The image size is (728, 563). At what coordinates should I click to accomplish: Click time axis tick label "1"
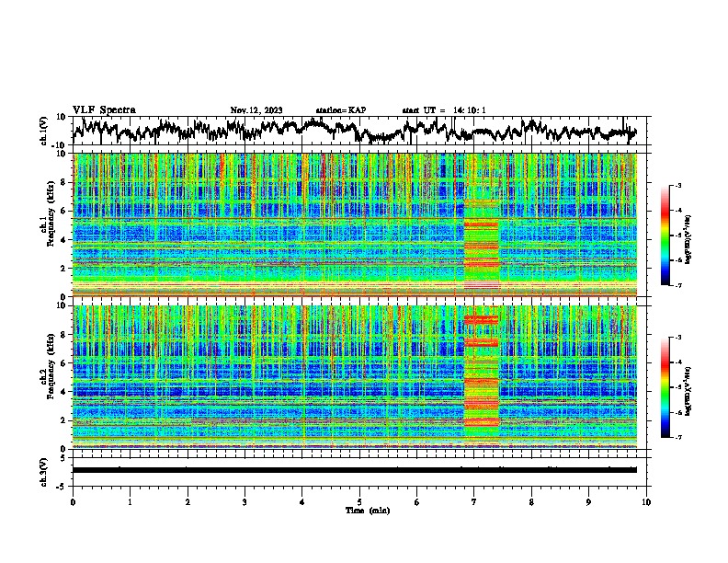pyautogui.click(x=130, y=502)
